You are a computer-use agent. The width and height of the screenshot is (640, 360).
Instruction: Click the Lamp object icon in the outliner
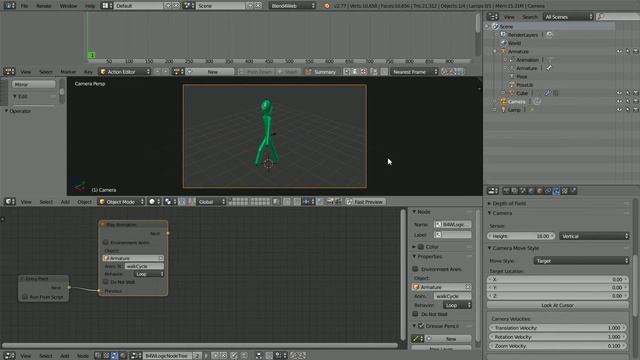pos(504,110)
